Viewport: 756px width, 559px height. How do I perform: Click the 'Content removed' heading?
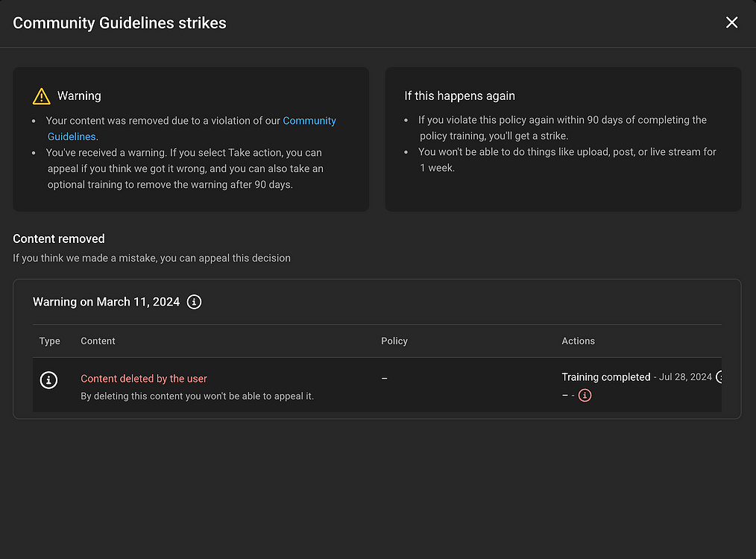(59, 239)
